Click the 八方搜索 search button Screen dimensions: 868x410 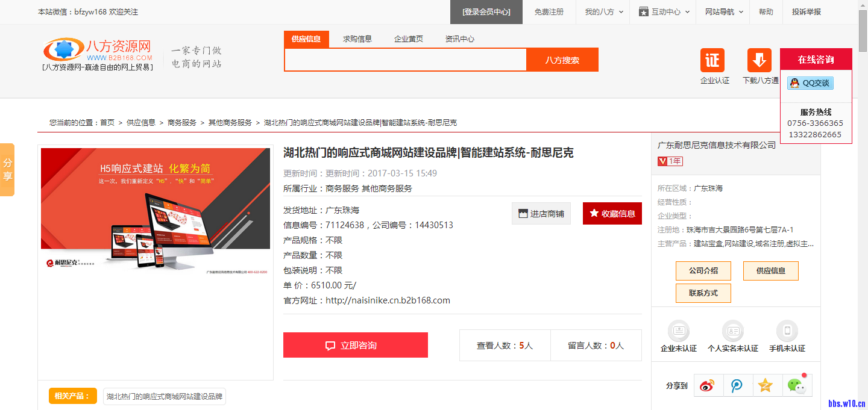pyautogui.click(x=562, y=60)
